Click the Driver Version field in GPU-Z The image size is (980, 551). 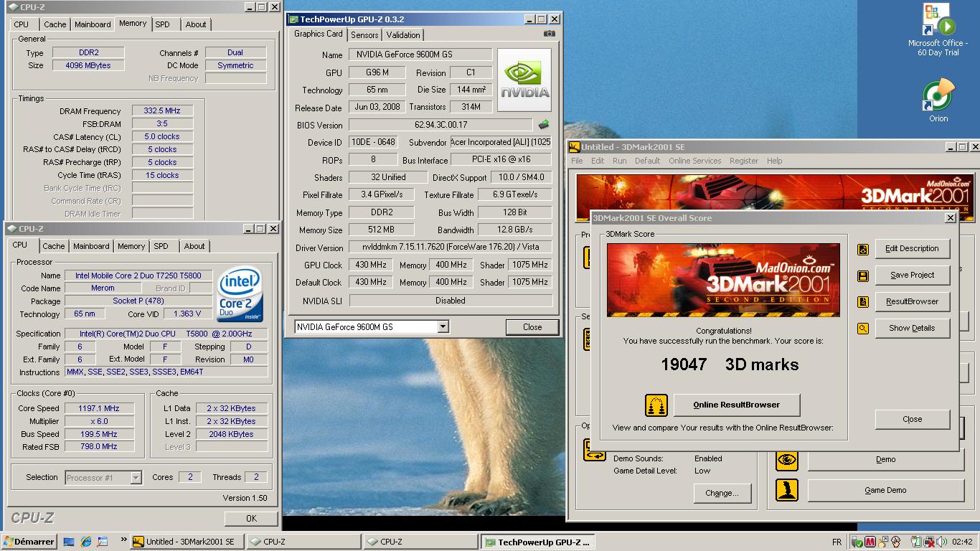click(x=450, y=248)
